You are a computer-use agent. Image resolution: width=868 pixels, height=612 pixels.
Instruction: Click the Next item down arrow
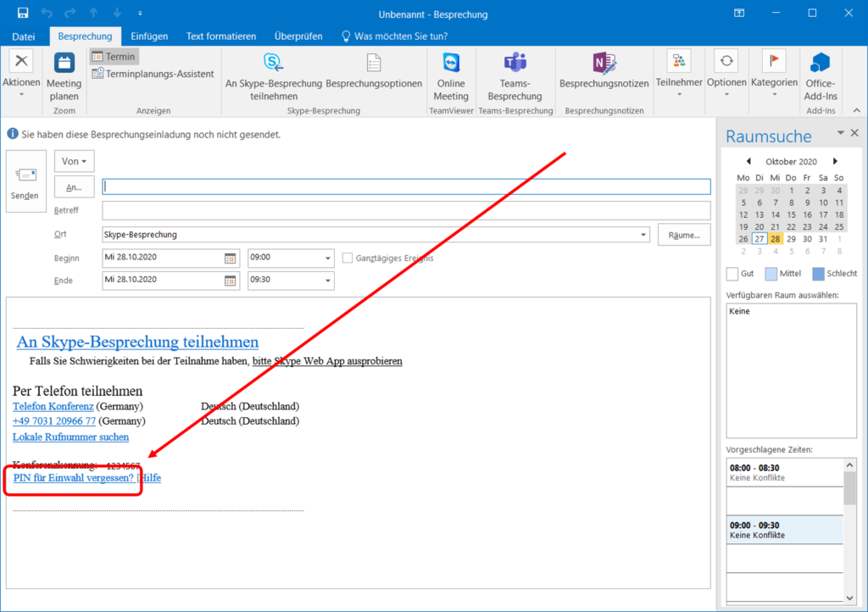click(x=117, y=14)
